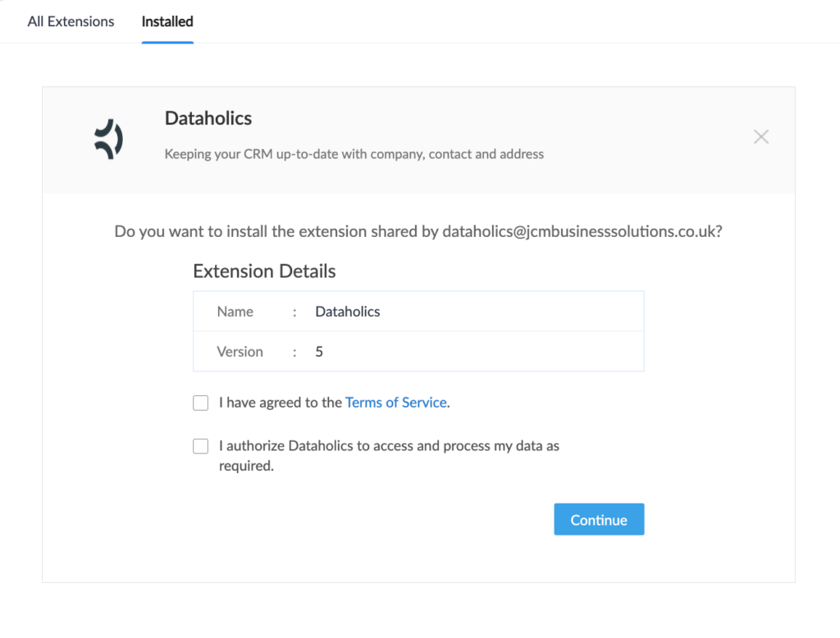
Task: Click the Dataholics header title
Action: 208,118
